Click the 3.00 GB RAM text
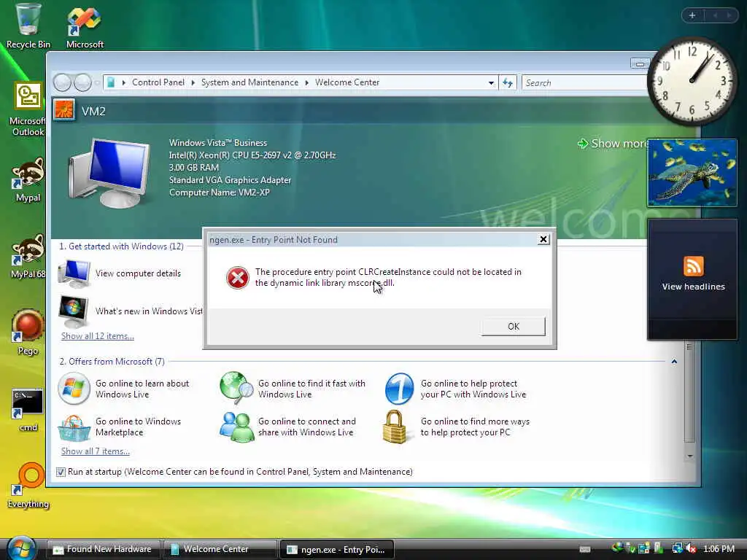Screen dimensions: 747x560 (194, 168)
